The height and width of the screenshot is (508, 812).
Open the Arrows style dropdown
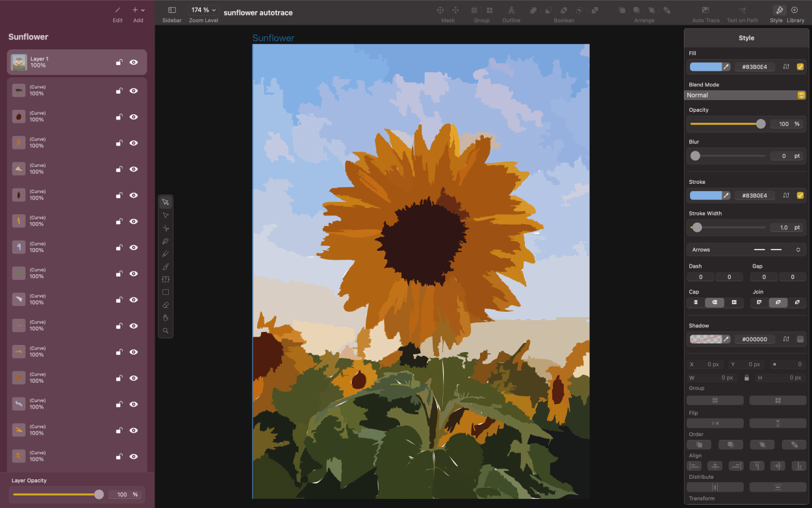tap(746, 249)
